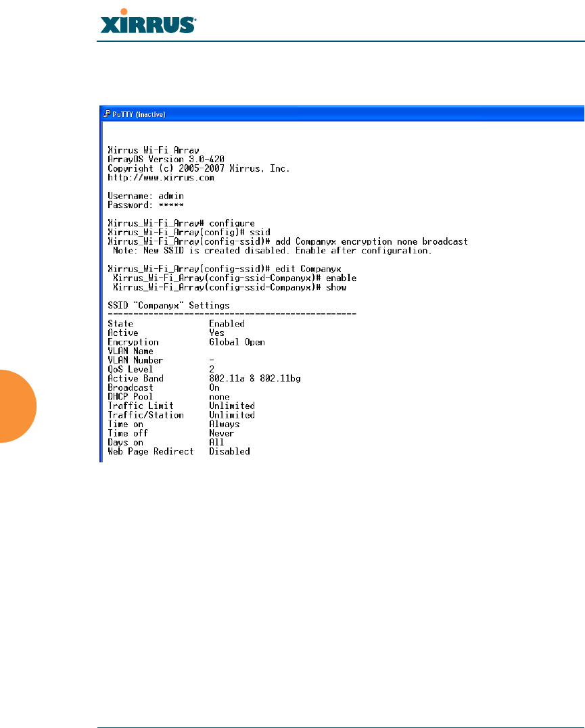Click the 'Traffic/Station' row label
The height and width of the screenshot is (728, 585).
coord(146,415)
